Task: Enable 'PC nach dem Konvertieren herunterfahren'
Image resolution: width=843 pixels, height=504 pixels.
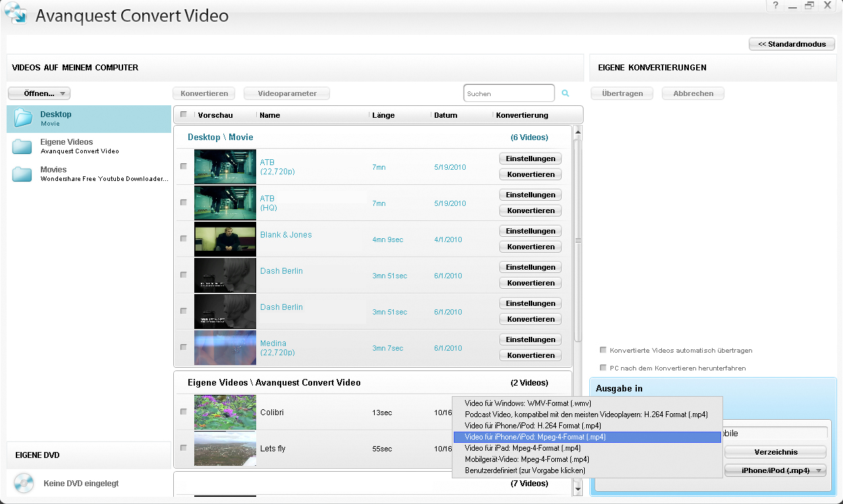Action: 603,368
